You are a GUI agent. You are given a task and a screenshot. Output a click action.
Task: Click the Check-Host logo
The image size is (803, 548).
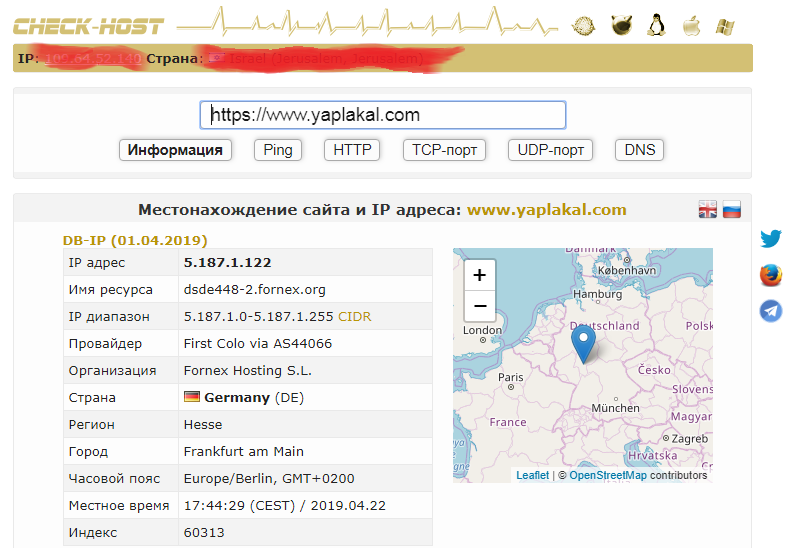(88, 26)
